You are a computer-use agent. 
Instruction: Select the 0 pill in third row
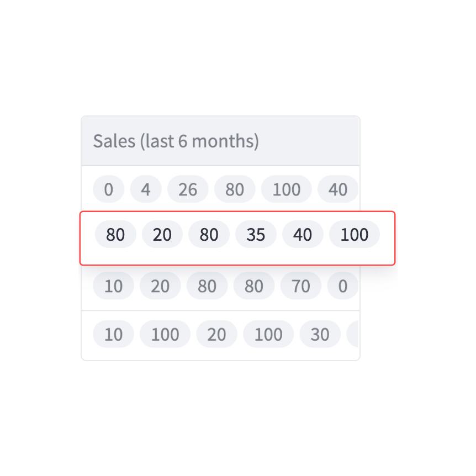(x=342, y=286)
